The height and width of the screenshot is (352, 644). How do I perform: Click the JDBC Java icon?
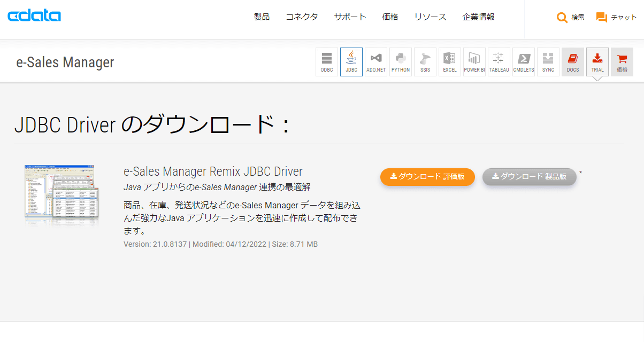tap(351, 62)
